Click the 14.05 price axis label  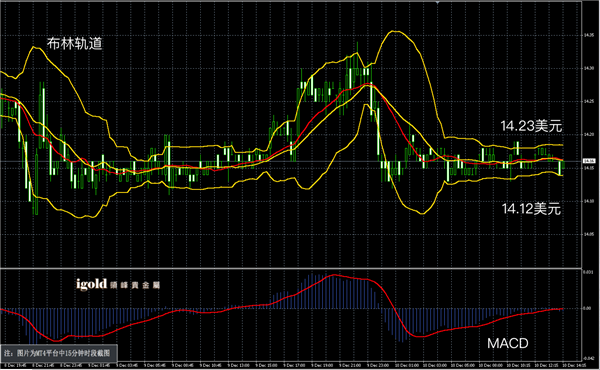point(588,234)
